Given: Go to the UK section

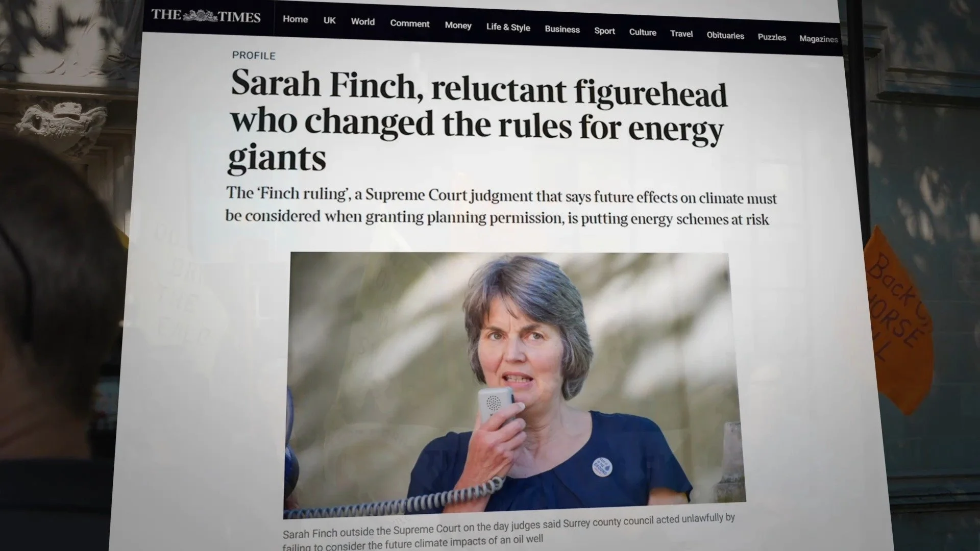Looking at the screenshot, I should pyautogui.click(x=329, y=20).
